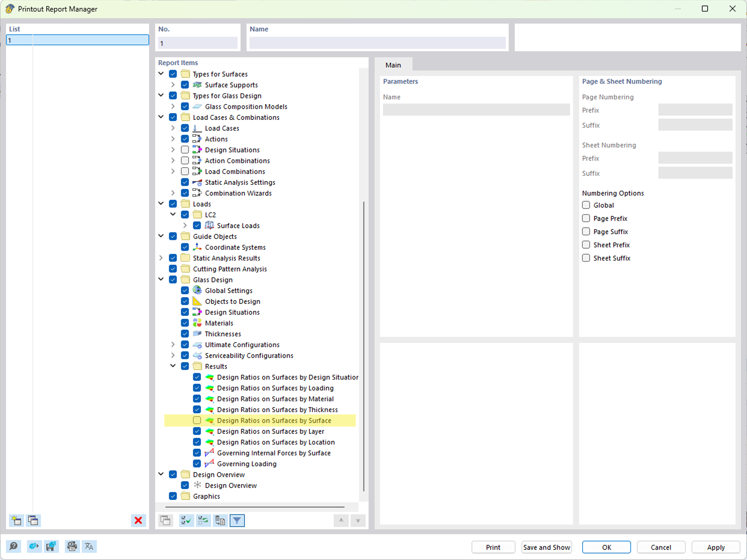Select the Governing Loading tree item
Viewport: 747px width, 560px height.
click(x=247, y=464)
